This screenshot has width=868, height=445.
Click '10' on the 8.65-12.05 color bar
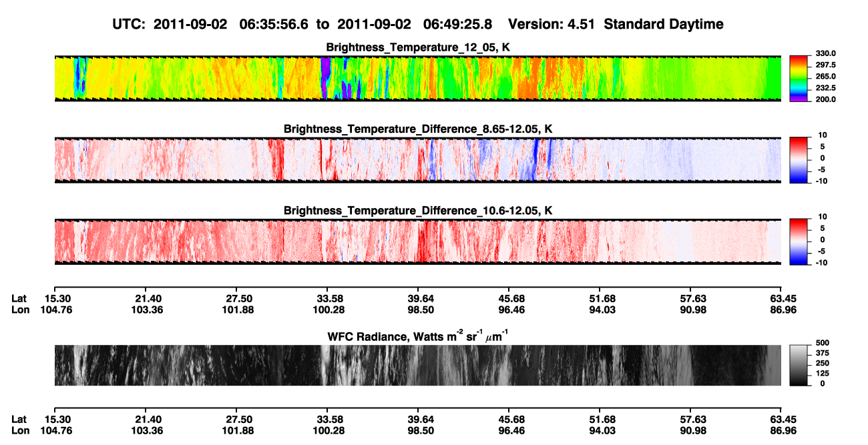click(x=823, y=135)
